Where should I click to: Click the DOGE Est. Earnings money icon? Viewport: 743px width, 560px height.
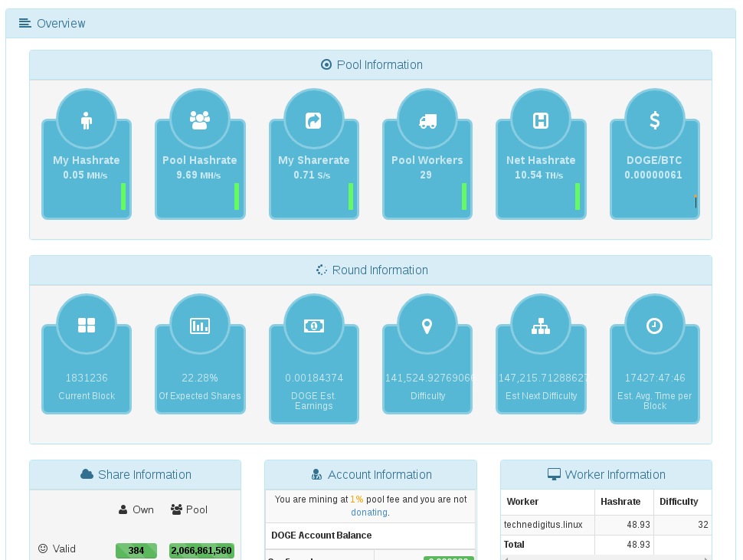[314, 326]
